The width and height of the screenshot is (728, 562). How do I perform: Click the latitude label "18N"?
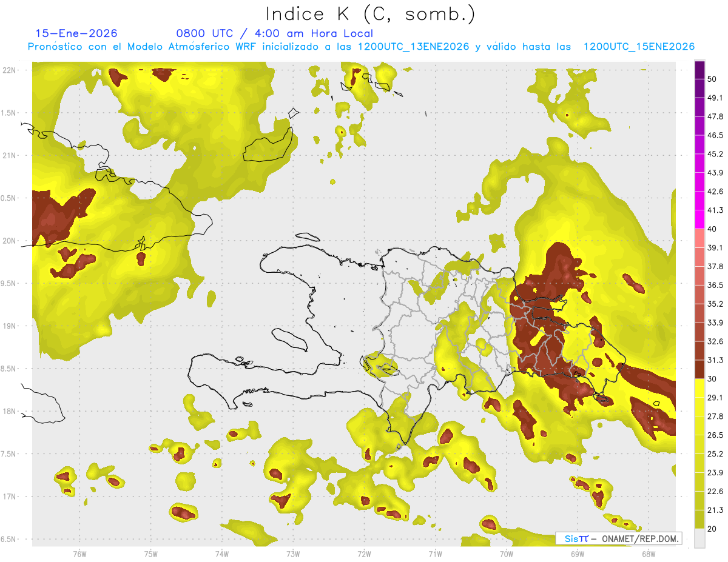tap(9, 411)
